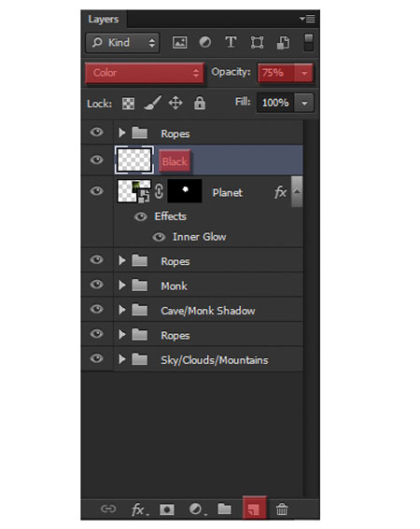Click the fx badge on Planet layer

click(x=280, y=192)
